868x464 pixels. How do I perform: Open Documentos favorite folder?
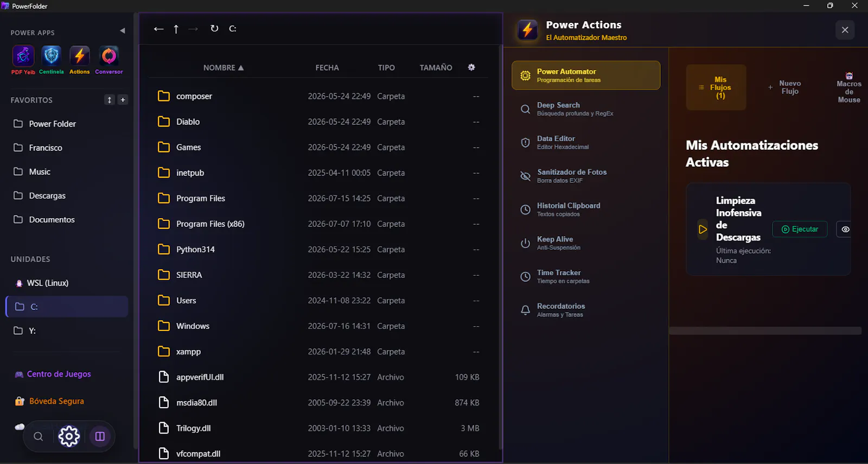67,219
